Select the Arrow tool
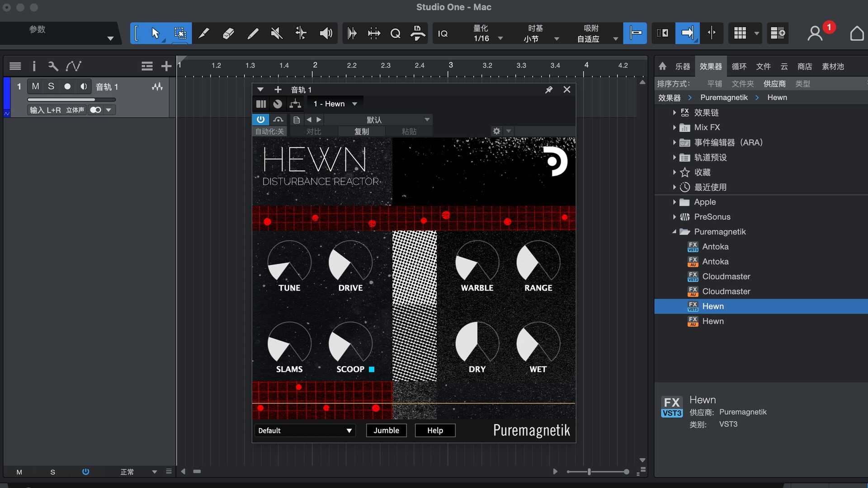Screen dimensions: 868x488 155,33
